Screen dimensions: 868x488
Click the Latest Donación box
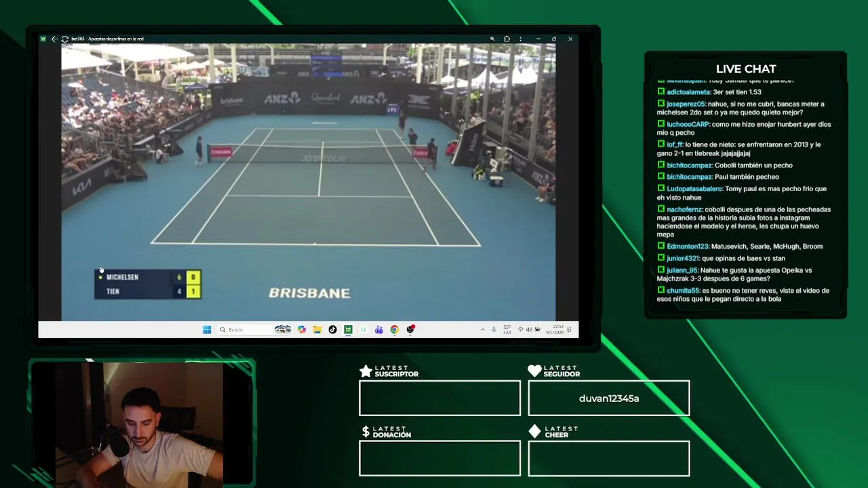439,458
